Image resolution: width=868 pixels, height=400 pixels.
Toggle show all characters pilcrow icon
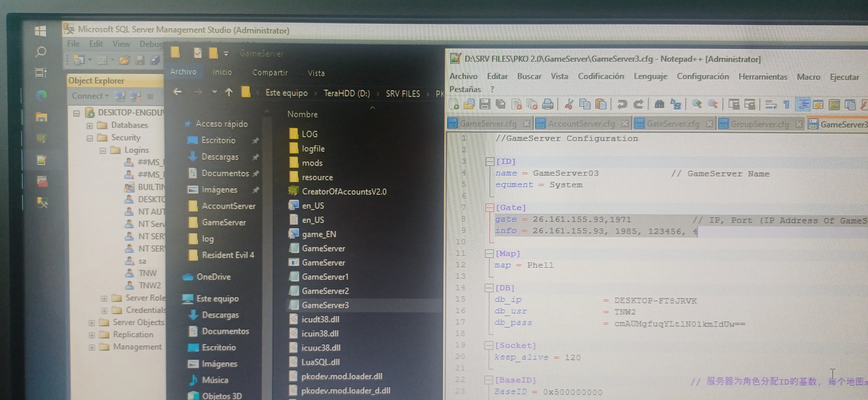[786, 105]
